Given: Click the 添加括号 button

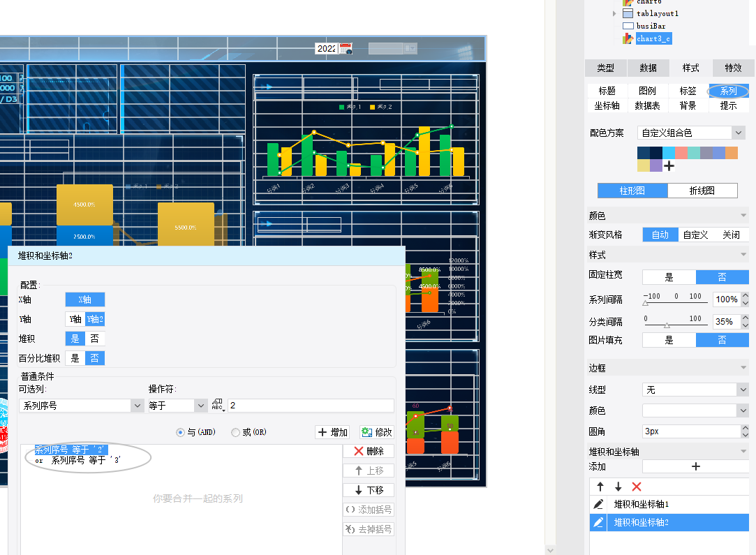Looking at the screenshot, I should pos(369,510).
